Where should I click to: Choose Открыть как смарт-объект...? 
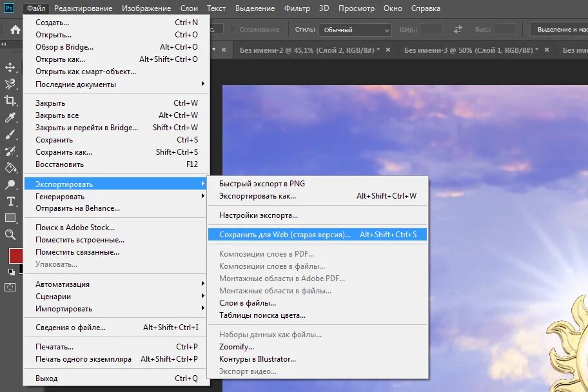117,72
